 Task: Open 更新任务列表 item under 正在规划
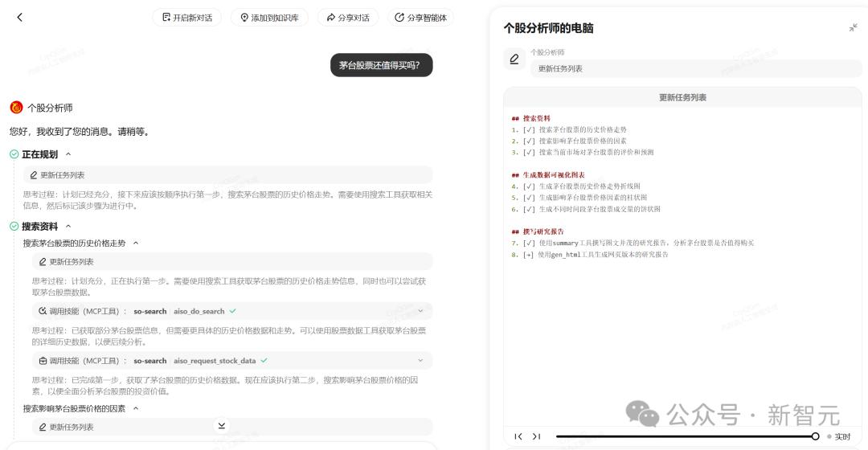[x=227, y=175]
